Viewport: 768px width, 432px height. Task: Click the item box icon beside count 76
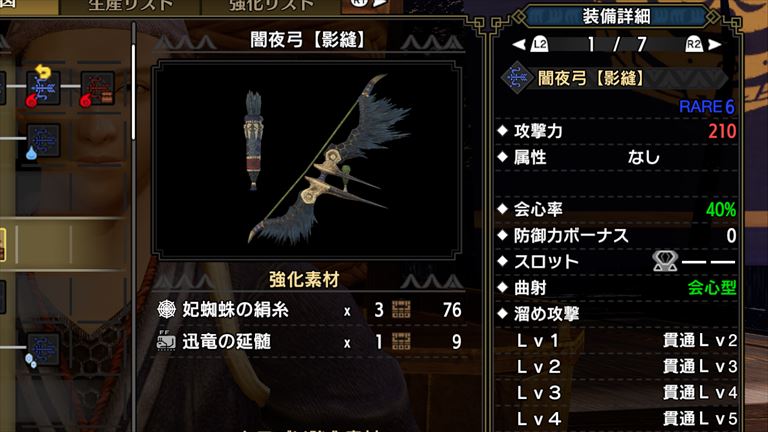pos(401,310)
